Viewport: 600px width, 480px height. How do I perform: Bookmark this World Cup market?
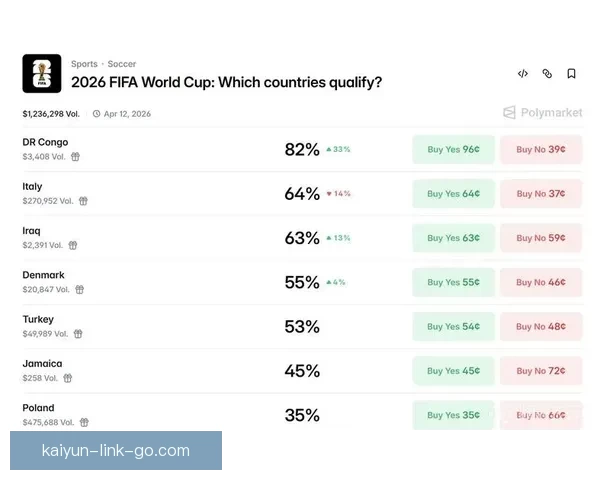(x=571, y=74)
